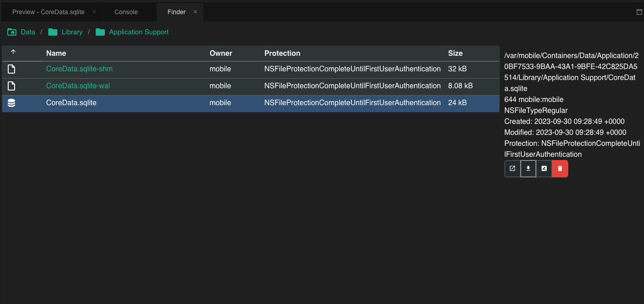Navigate to Data in breadcrumb
The width and height of the screenshot is (644, 304).
click(x=27, y=32)
